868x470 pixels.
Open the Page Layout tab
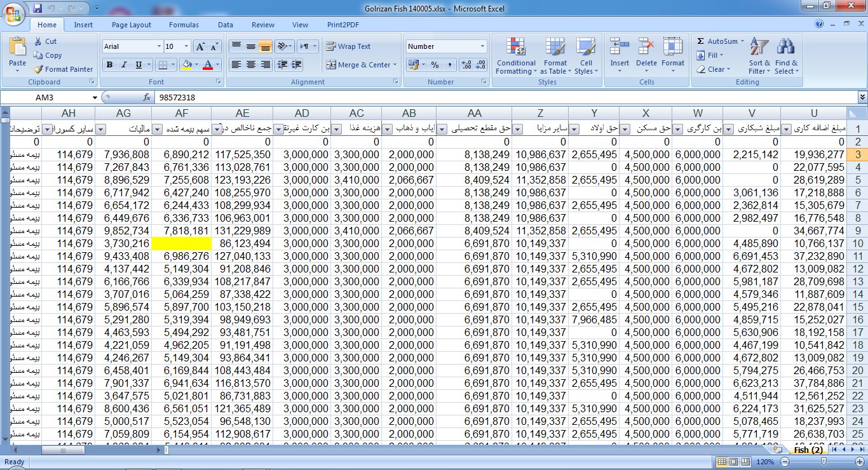[132, 25]
